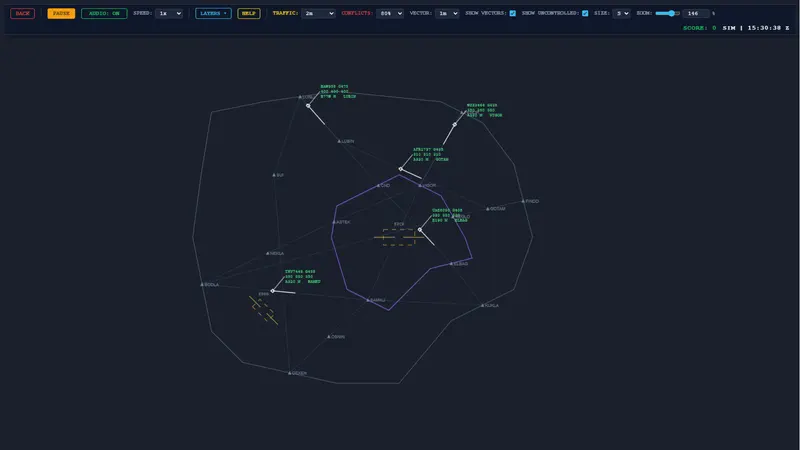
Task: Select the aircraft target near LUBIN label
Action: [x=308, y=106]
